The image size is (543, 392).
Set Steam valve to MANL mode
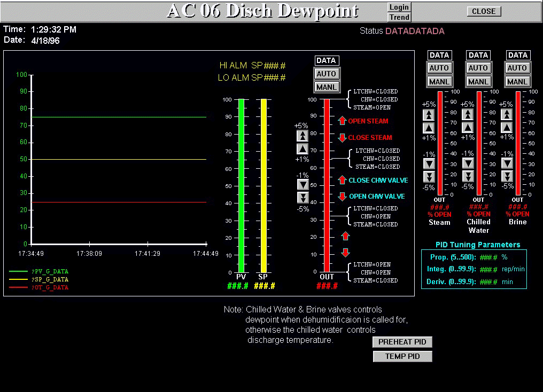pos(439,82)
